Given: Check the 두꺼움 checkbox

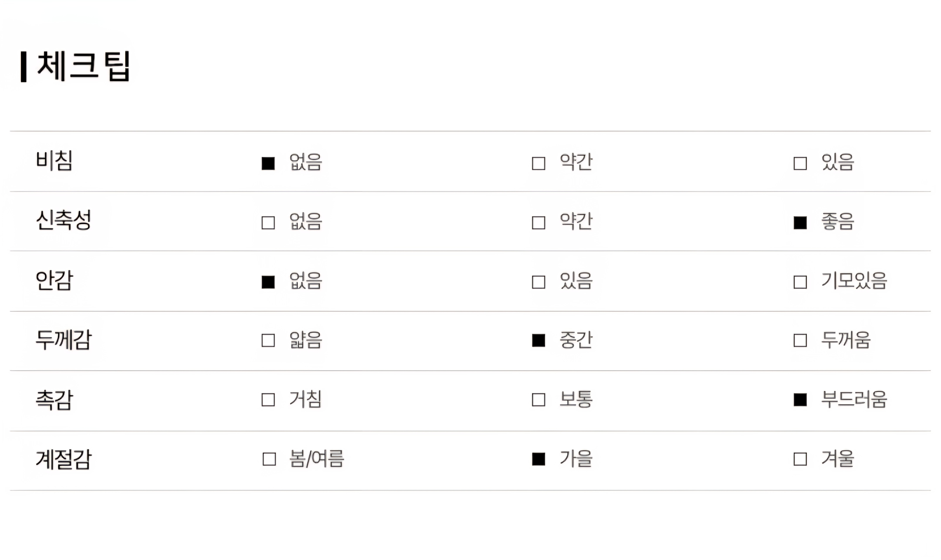Looking at the screenshot, I should click(800, 340).
